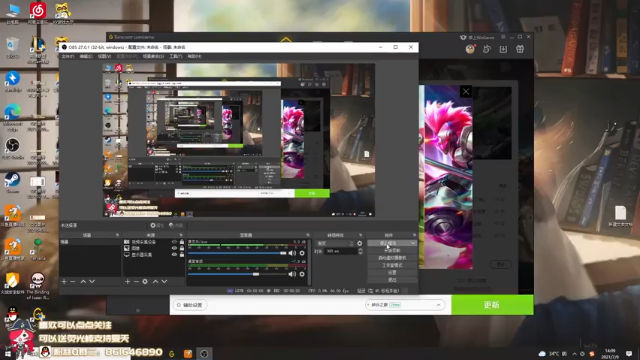
Task: Open Windows Start button
Action: (7, 353)
